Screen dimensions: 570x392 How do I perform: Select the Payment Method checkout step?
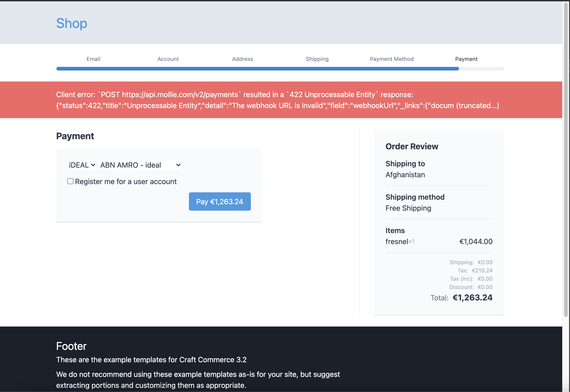[x=391, y=59]
